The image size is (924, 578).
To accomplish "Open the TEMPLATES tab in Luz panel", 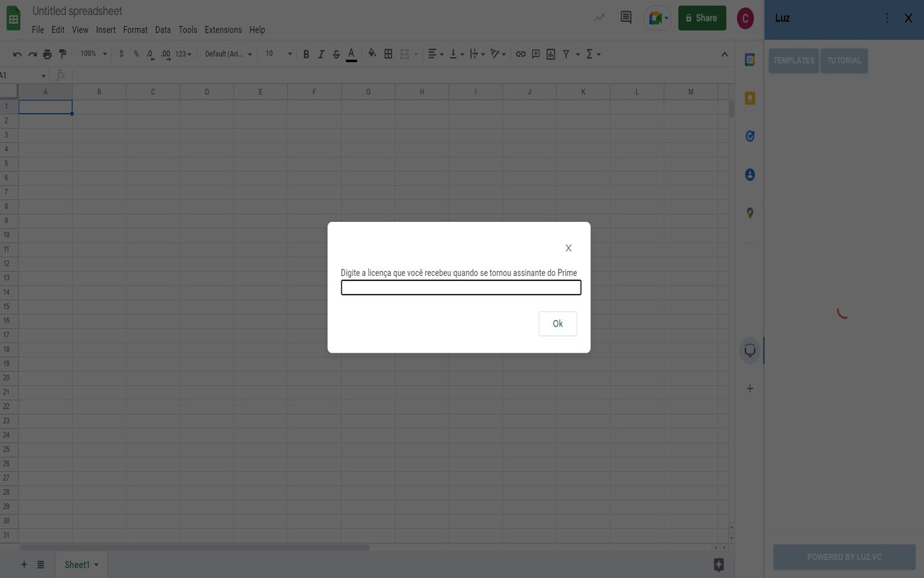I will [x=793, y=61].
